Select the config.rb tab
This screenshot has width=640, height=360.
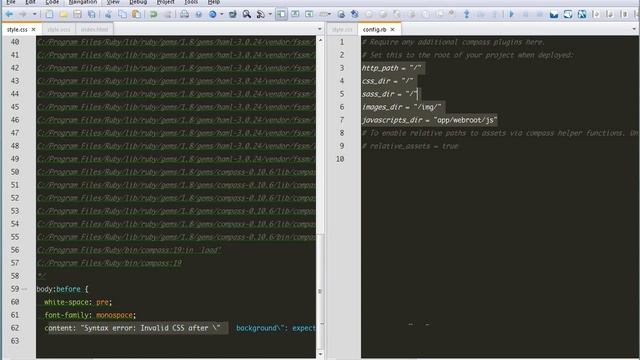click(x=374, y=29)
